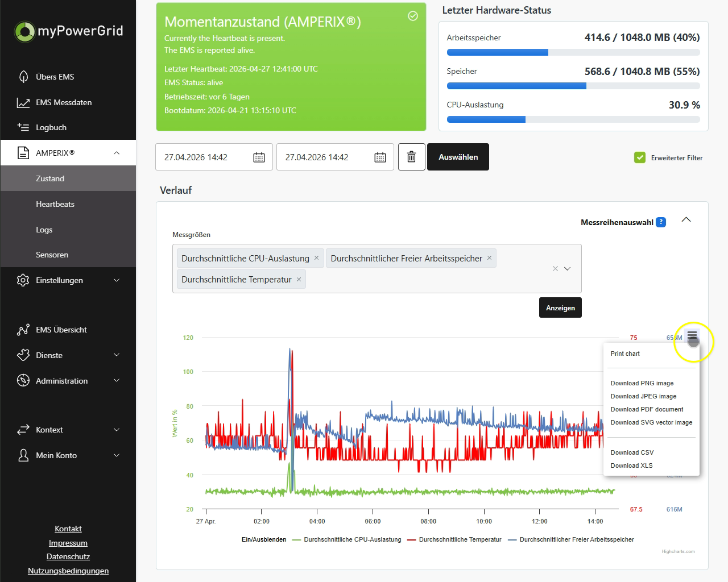This screenshot has height=582, width=728.
Task: Click the Anzeigen button
Action: pyautogui.click(x=560, y=307)
